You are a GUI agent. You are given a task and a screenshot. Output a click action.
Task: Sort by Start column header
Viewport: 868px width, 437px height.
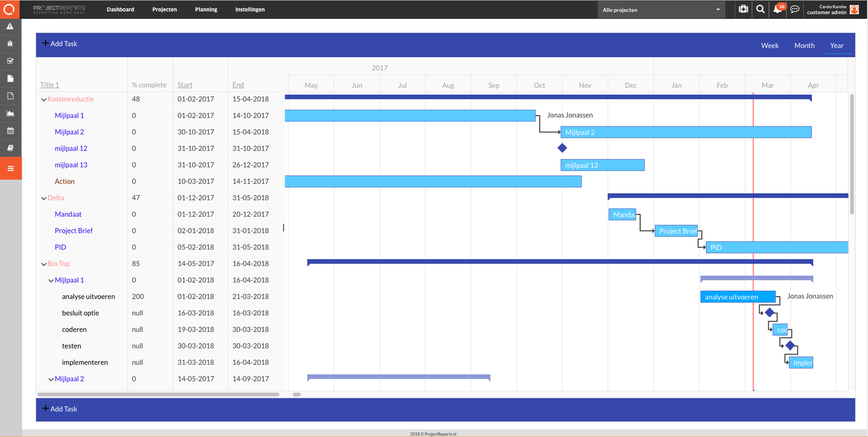coord(185,85)
